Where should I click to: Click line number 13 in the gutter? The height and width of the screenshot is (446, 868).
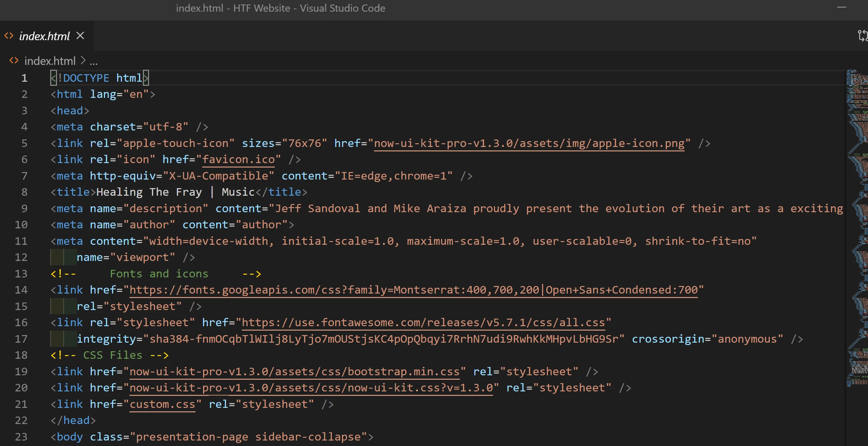click(x=21, y=274)
